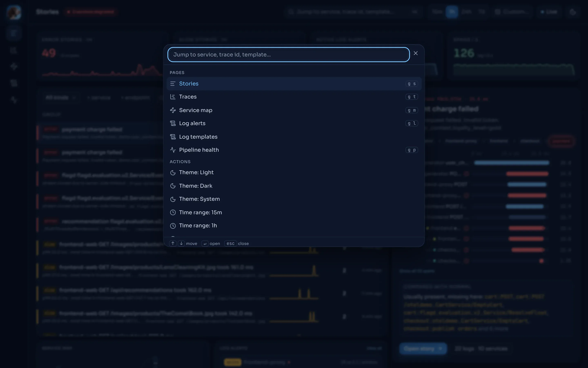Click the Log templates scroll icon

[173, 137]
